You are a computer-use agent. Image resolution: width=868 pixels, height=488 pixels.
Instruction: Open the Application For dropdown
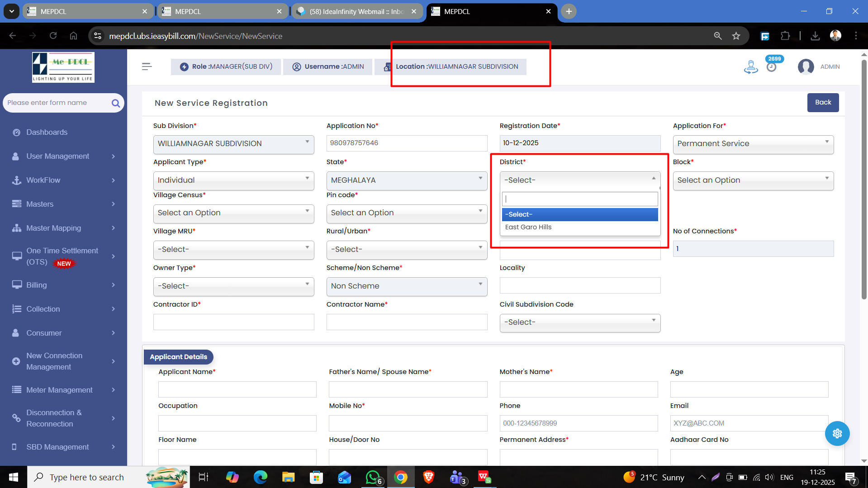tap(753, 144)
